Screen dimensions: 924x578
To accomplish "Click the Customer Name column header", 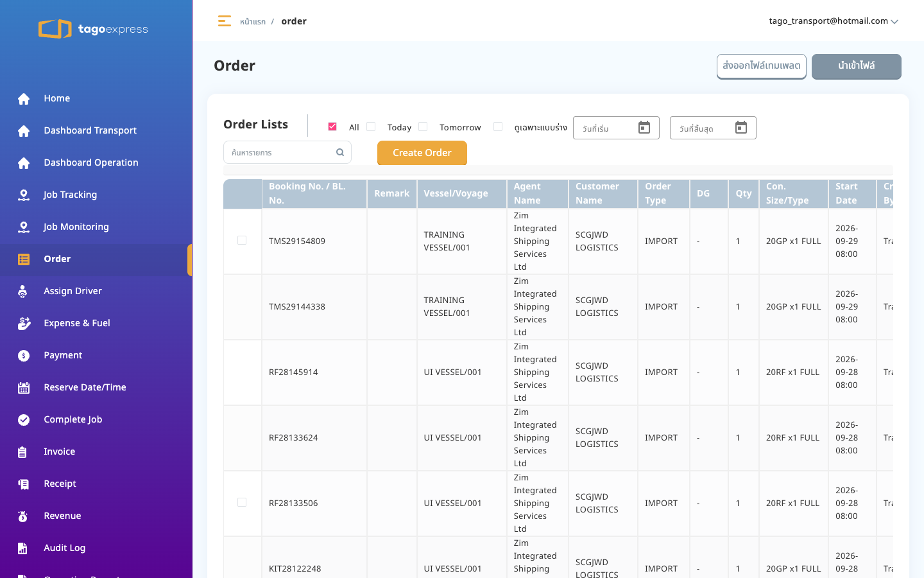I will pos(603,193).
